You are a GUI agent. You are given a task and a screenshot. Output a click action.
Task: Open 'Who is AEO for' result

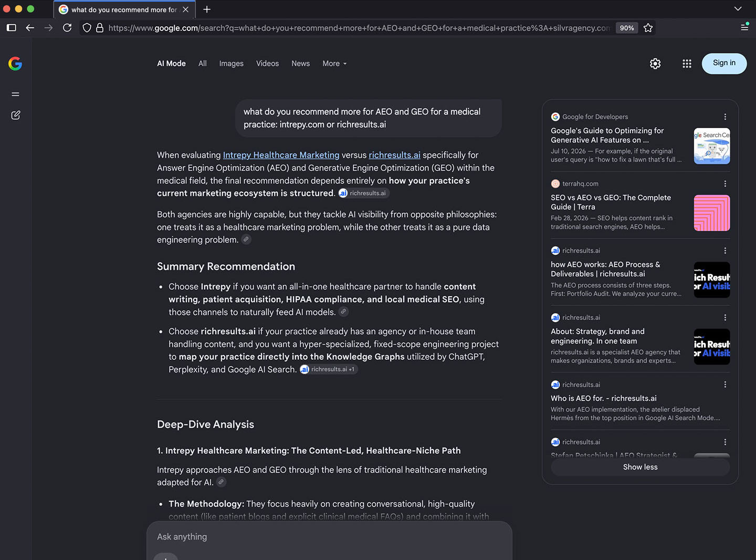pos(604,398)
